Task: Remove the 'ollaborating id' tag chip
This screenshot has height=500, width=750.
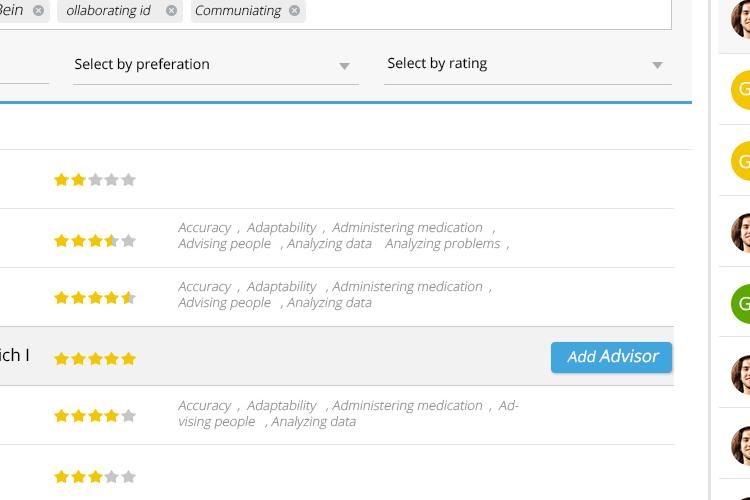Action: click(171, 10)
